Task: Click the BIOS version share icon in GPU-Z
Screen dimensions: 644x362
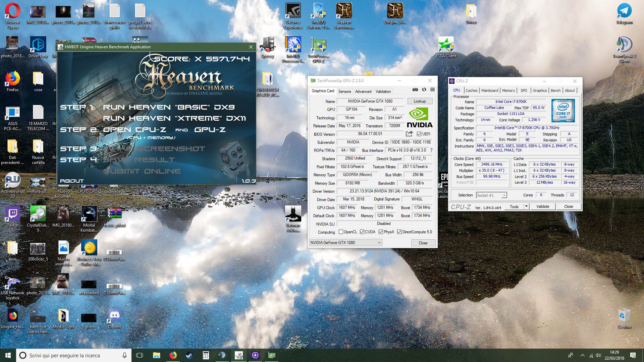Action: click(409, 134)
